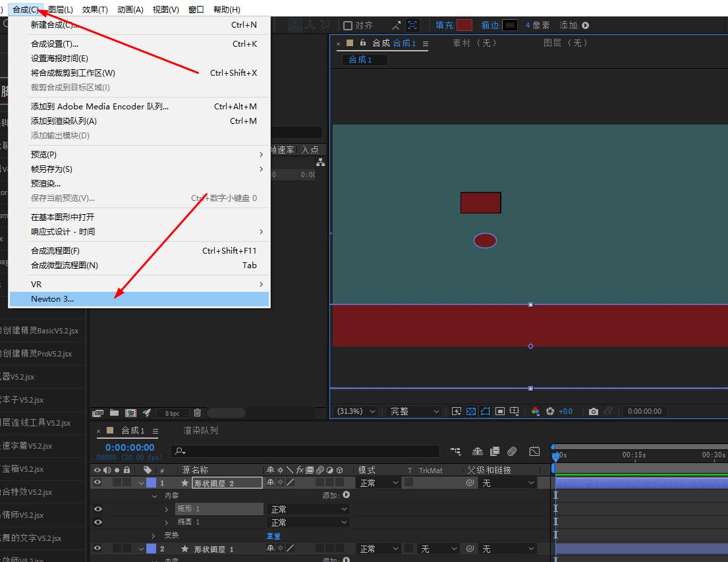The image size is (728, 562).
Task: Click the blue 重置 link for 变换
Action: click(x=273, y=536)
